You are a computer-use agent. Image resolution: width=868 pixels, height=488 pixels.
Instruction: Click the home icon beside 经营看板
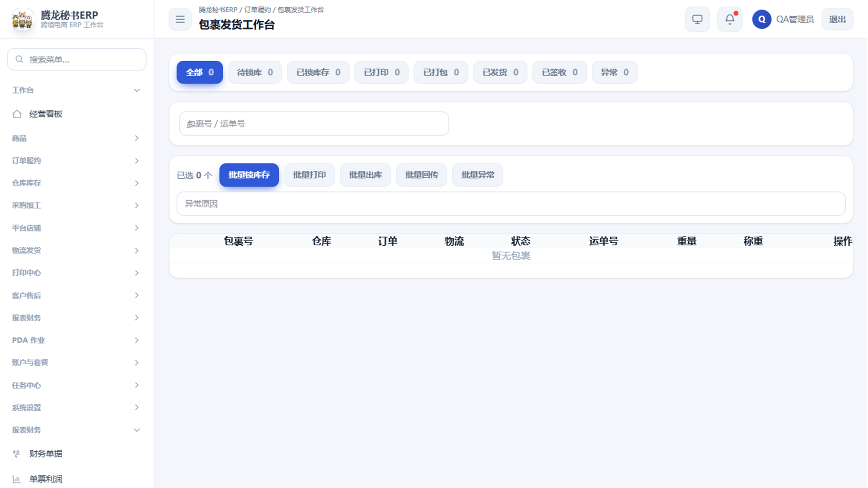coord(17,114)
